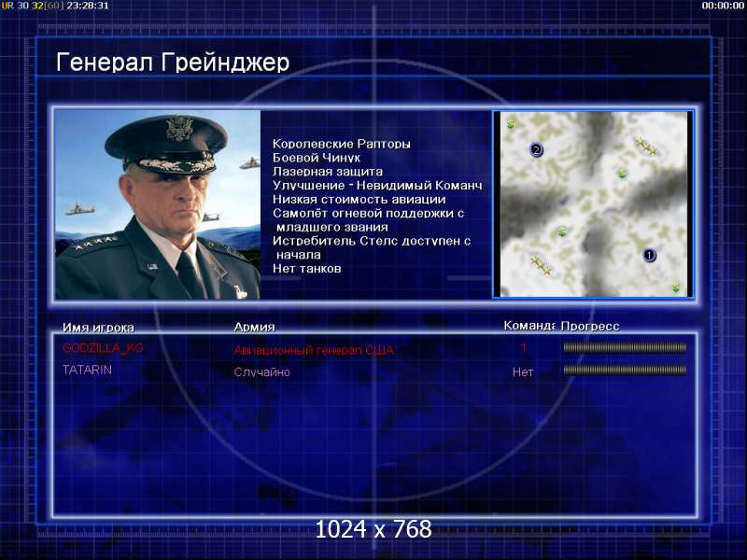Click army entry 'Случайно'
747x560 pixels.
pyautogui.click(x=261, y=371)
